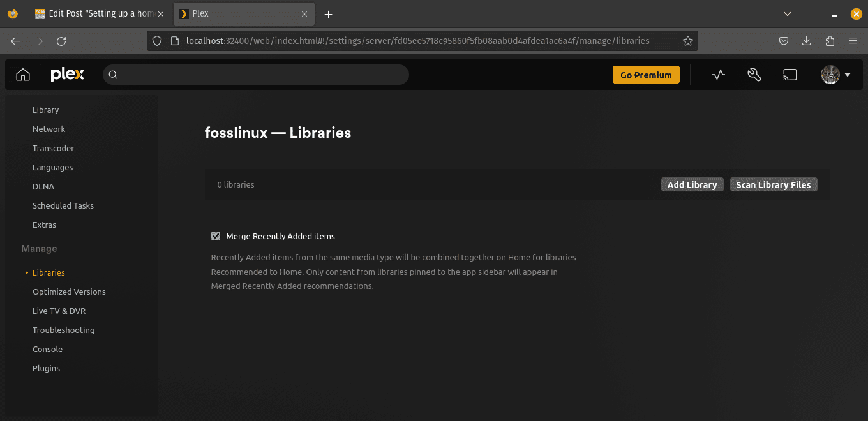Reload the current page
The width and height of the screenshot is (868, 421).
tap(61, 41)
